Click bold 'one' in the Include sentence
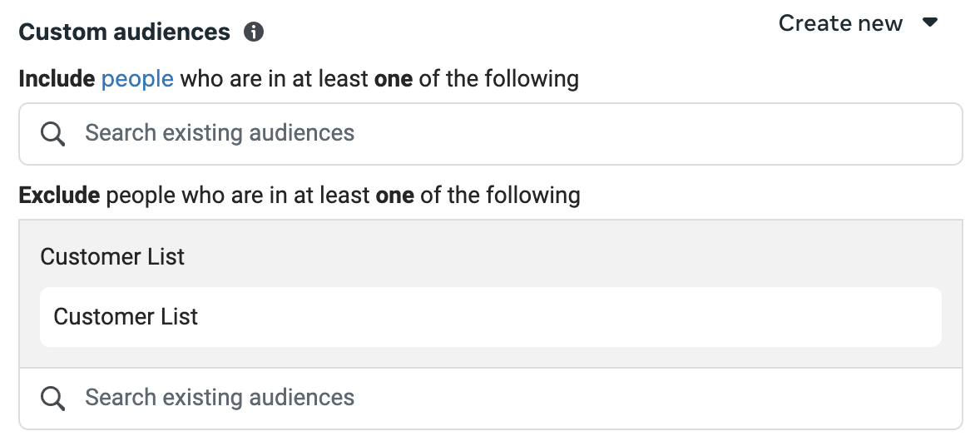The height and width of the screenshot is (446, 980). [x=393, y=79]
